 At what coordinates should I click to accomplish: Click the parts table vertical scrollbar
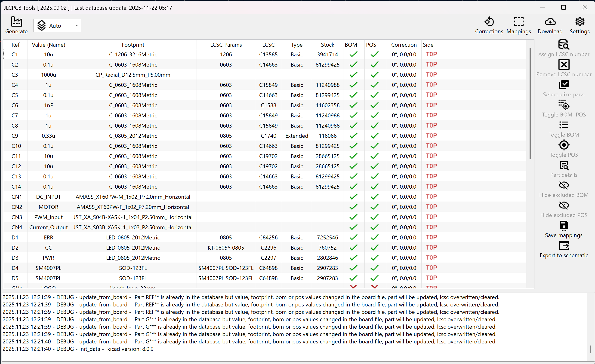530,104
